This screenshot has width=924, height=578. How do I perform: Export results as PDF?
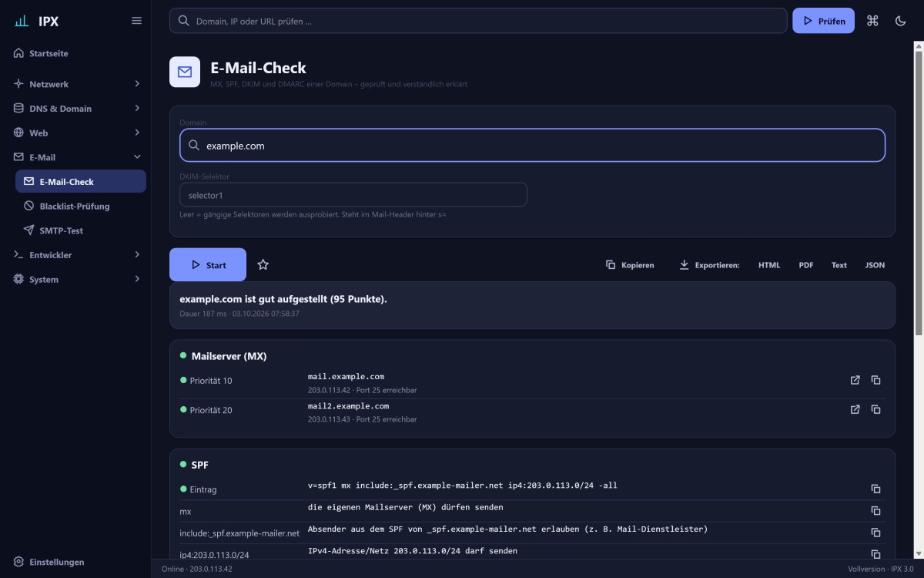click(805, 265)
